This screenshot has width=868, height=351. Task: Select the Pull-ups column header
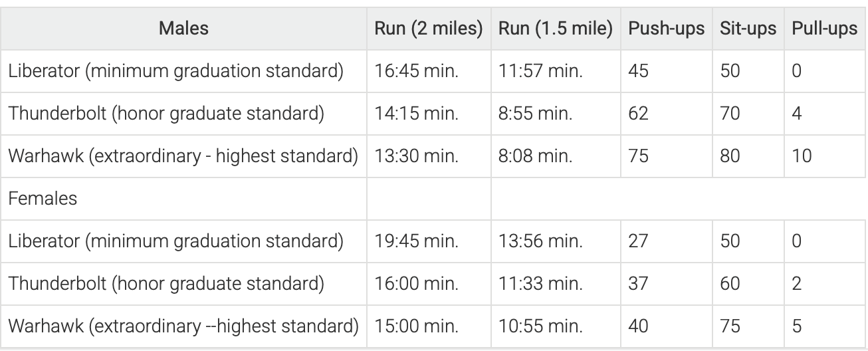(824, 29)
